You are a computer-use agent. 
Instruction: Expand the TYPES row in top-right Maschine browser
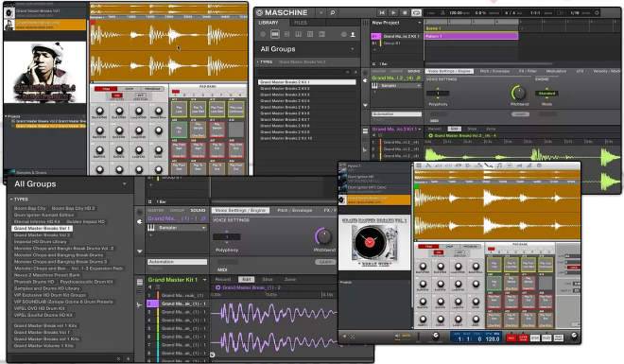307,62
